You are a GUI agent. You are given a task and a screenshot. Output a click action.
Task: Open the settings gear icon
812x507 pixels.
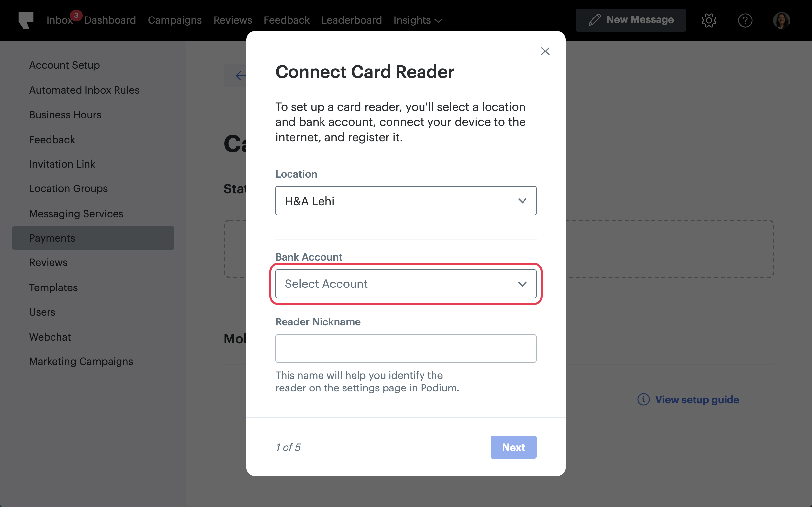[708, 20]
